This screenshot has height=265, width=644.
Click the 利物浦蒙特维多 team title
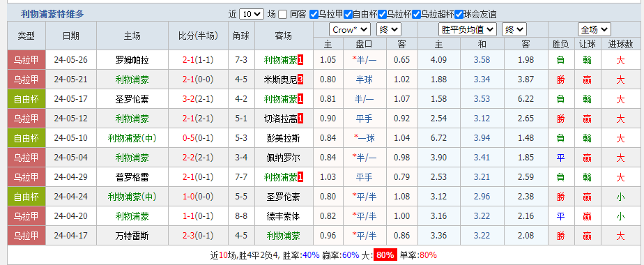tap(52, 15)
